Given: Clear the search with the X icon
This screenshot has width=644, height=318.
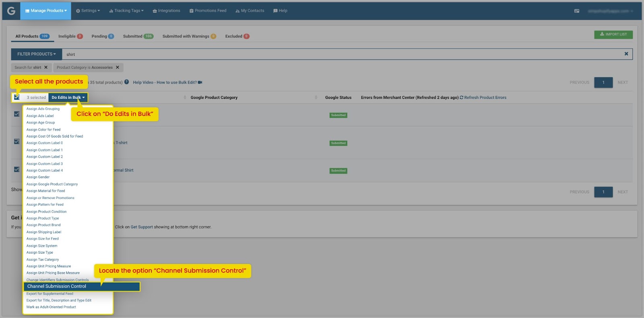Looking at the screenshot, I should (x=626, y=54).
